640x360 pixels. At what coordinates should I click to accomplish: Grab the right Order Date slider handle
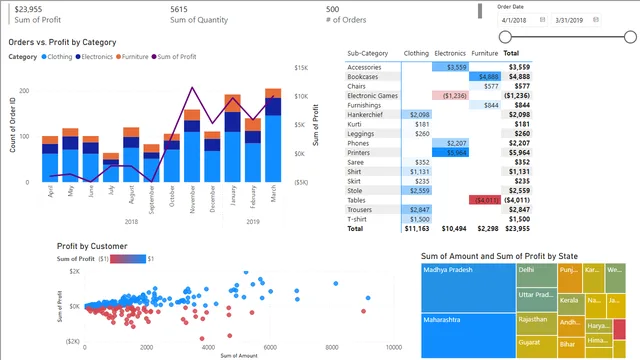[630, 37]
